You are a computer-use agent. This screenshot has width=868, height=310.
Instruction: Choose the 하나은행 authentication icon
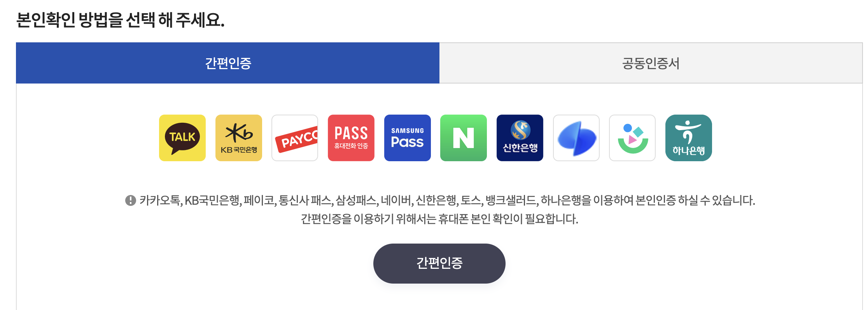[x=689, y=138]
